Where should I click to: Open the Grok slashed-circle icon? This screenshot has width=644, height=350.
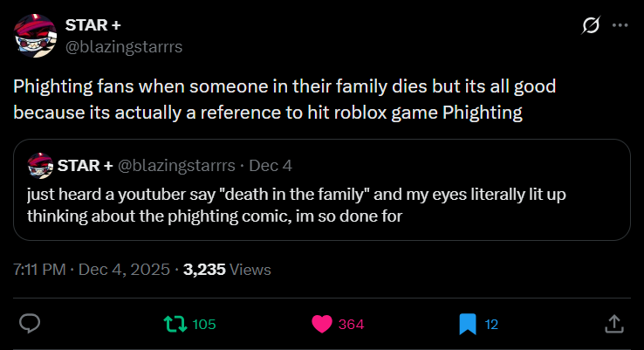pyautogui.click(x=589, y=26)
